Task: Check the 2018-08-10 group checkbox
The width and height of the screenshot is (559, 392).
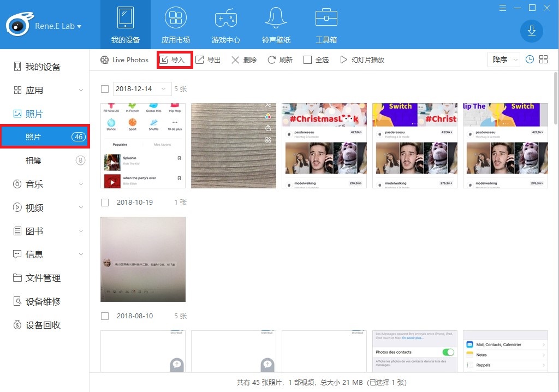Action: click(105, 316)
